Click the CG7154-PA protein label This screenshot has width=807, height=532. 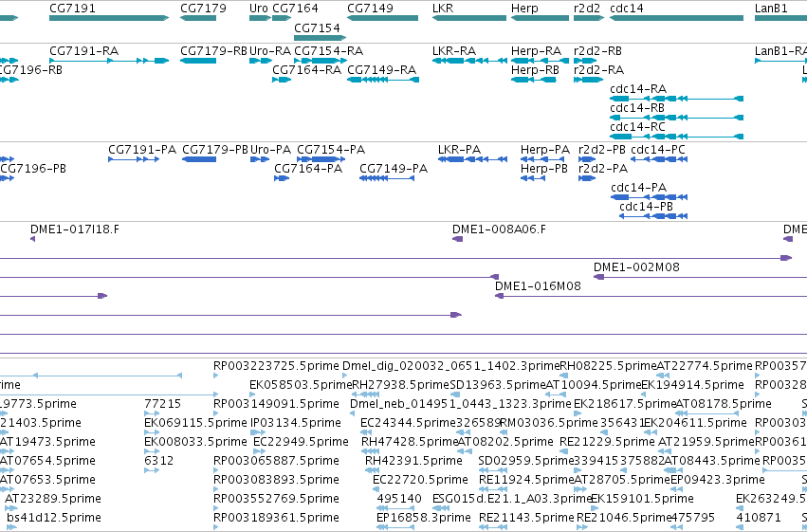331,150
